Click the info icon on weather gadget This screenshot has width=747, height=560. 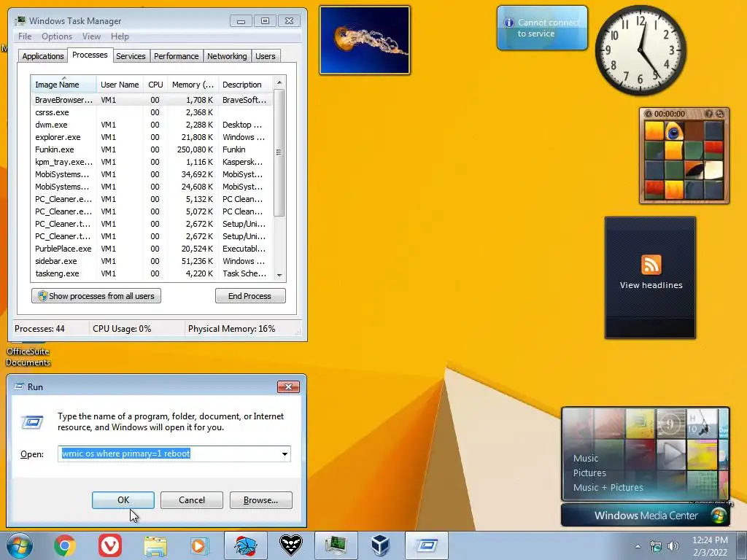coord(508,23)
